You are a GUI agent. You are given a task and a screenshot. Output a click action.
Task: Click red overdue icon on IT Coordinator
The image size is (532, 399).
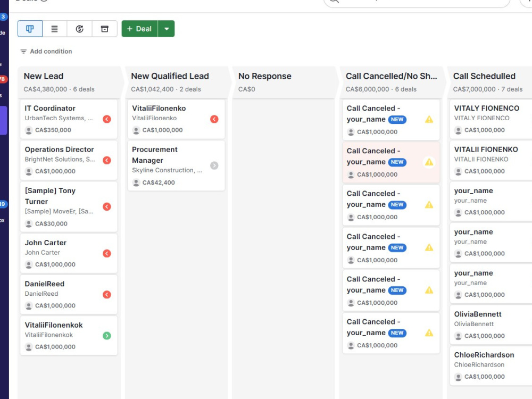click(107, 119)
